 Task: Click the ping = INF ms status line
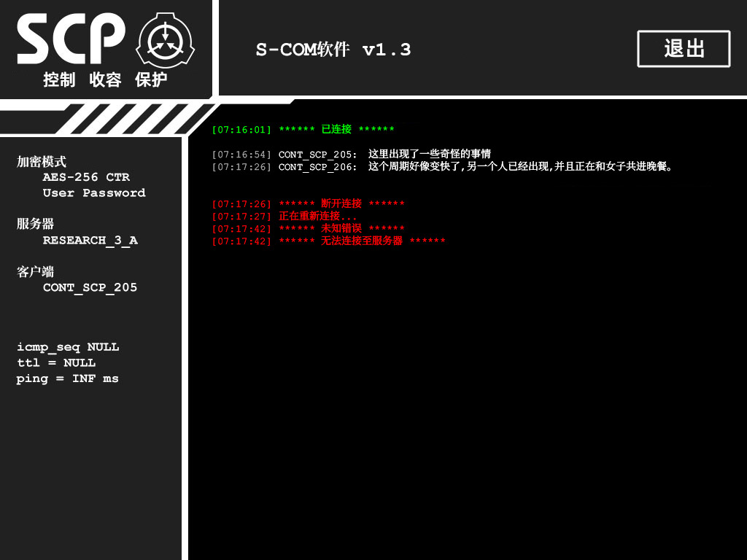(68, 379)
